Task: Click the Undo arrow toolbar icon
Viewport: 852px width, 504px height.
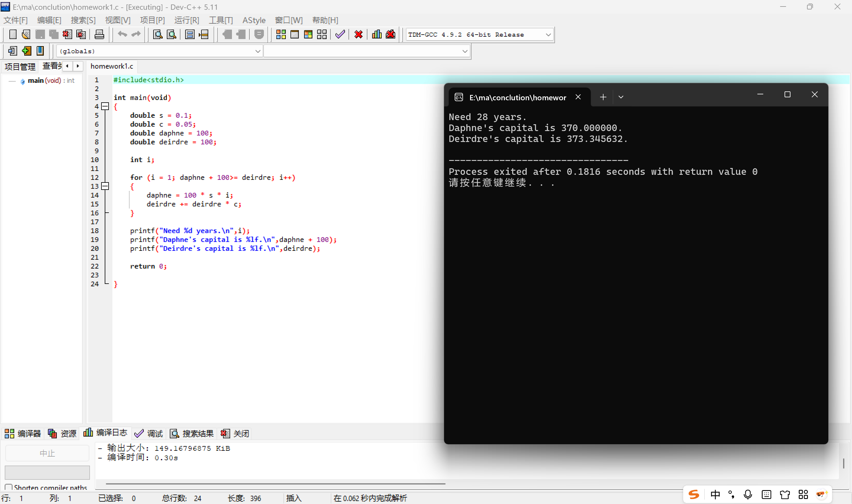Action: [122, 34]
